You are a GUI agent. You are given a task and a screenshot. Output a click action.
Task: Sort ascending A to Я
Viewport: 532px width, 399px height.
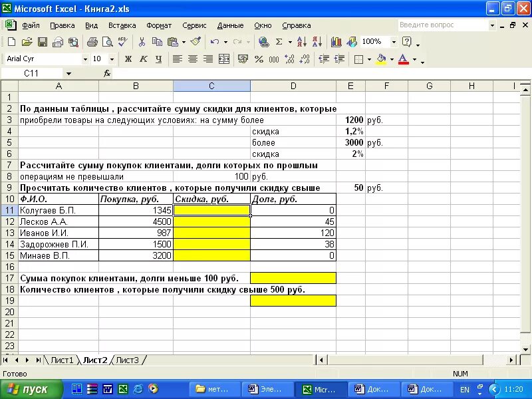coord(302,42)
